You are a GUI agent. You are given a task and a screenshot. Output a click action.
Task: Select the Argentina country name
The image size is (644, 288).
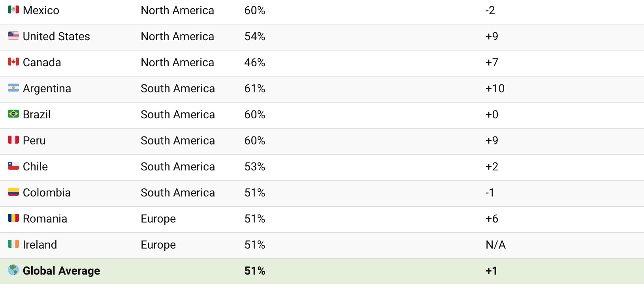click(47, 88)
